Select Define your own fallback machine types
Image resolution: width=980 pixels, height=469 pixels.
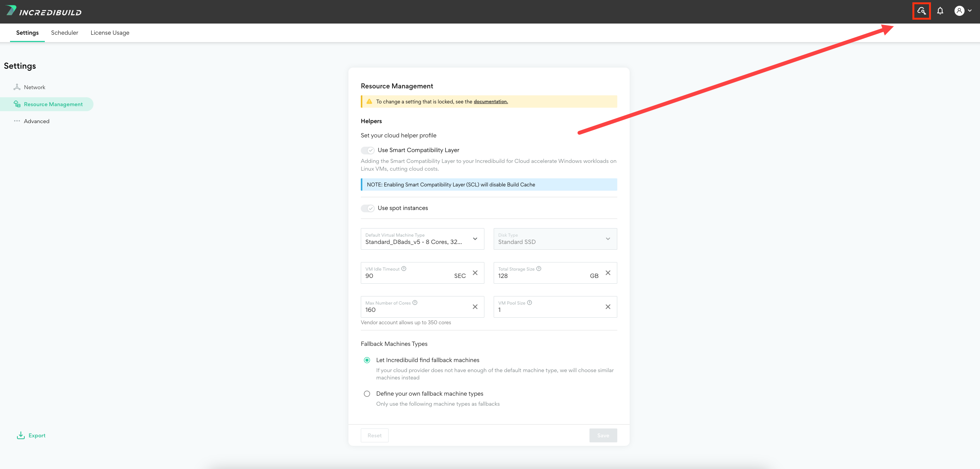tap(367, 394)
